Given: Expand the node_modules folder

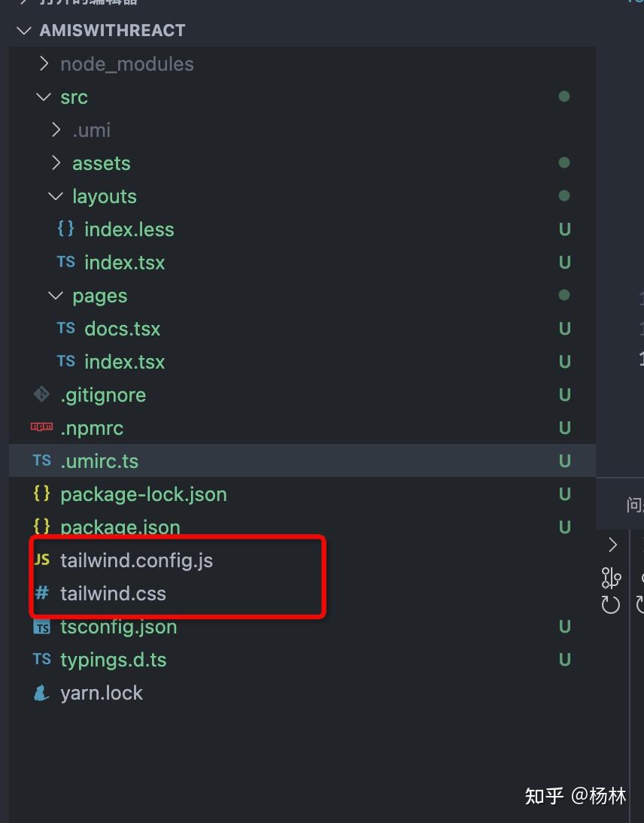Looking at the screenshot, I should [x=44, y=64].
